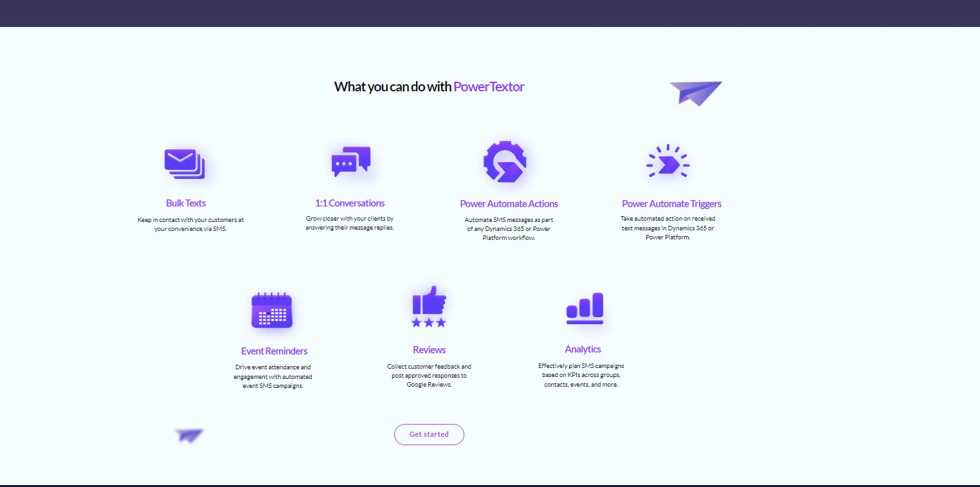The height and width of the screenshot is (487, 980).
Task: Open the Analytics heading
Action: tap(583, 349)
